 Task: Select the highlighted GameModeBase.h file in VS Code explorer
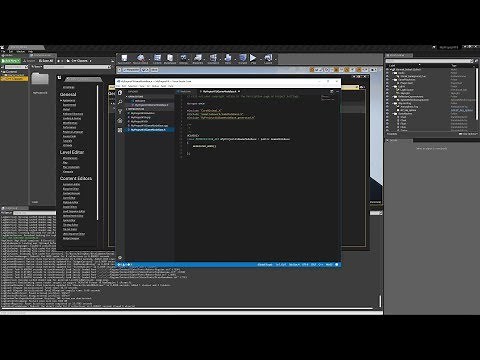pyautogui.click(x=149, y=130)
